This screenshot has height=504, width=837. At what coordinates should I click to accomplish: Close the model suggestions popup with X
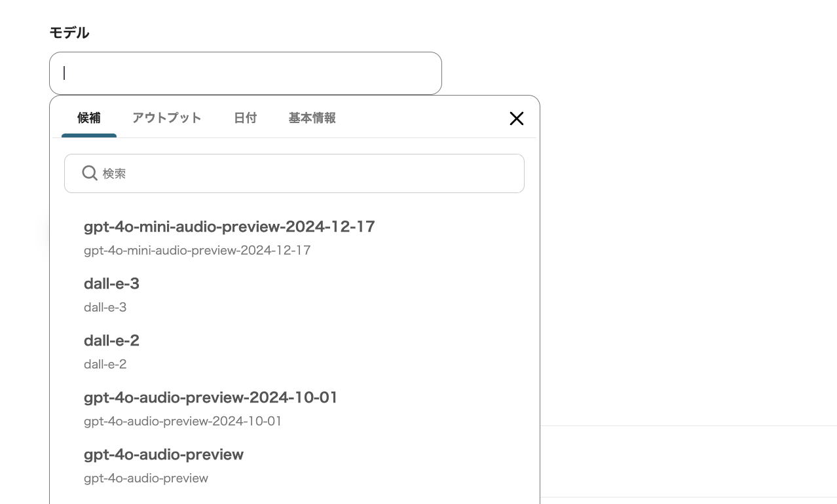pyautogui.click(x=517, y=118)
